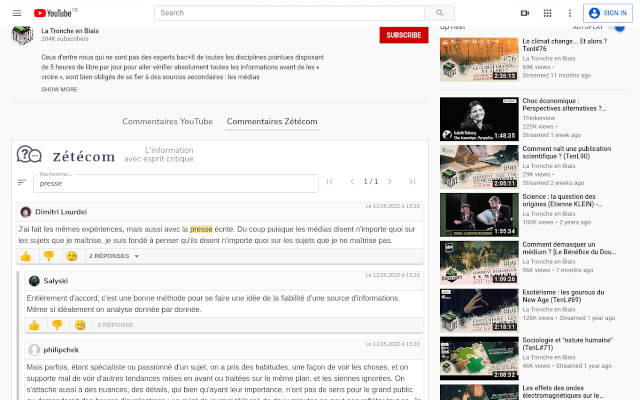Switch to Commentaires YouTube tab

click(167, 121)
